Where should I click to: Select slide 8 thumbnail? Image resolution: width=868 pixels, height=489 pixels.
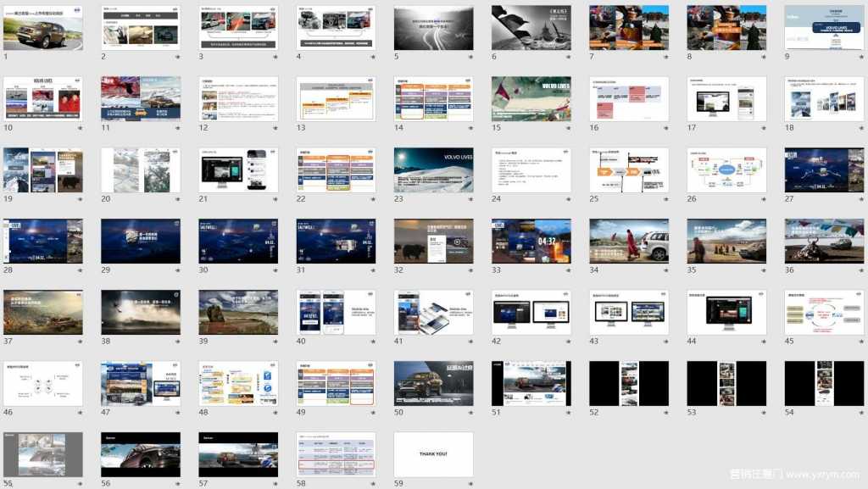(x=726, y=28)
